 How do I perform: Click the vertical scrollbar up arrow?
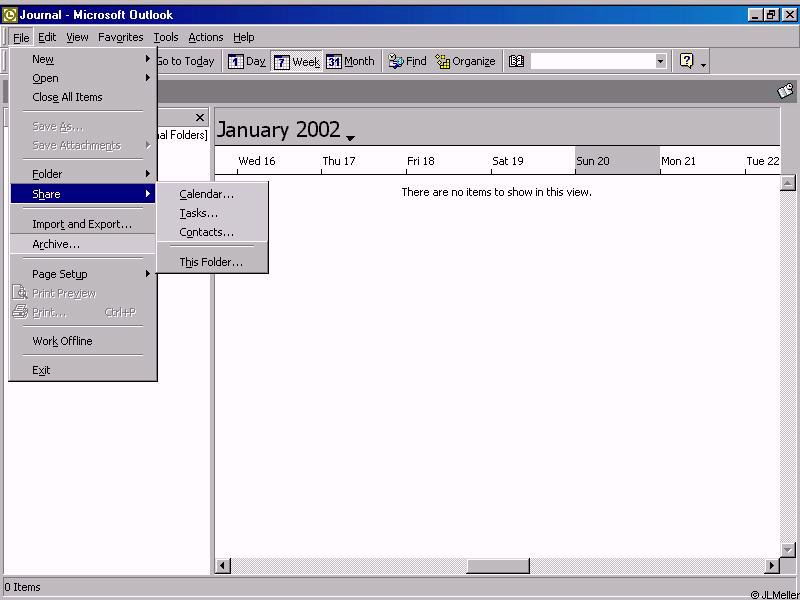788,183
